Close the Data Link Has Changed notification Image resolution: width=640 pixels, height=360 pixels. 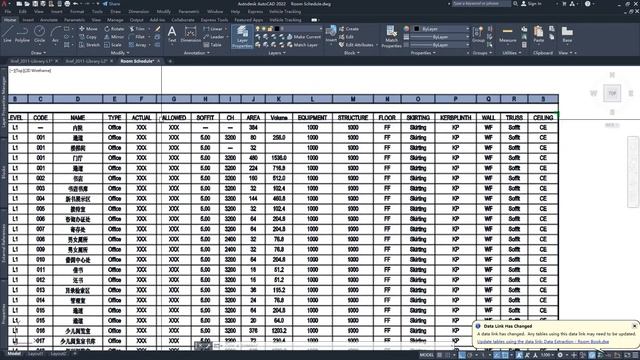click(x=634, y=326)
